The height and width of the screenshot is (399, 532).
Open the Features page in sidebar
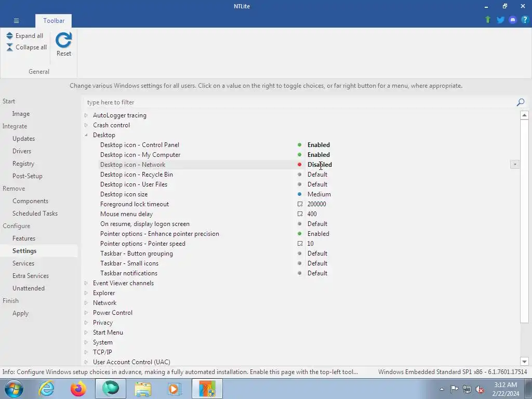(24, 238)
